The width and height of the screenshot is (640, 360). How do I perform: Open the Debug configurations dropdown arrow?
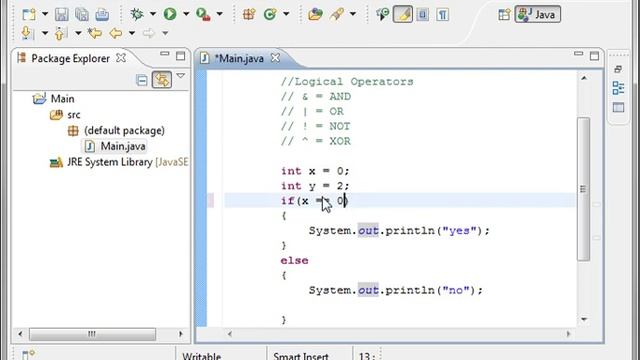pyautogui.click(x=153, y=14)
